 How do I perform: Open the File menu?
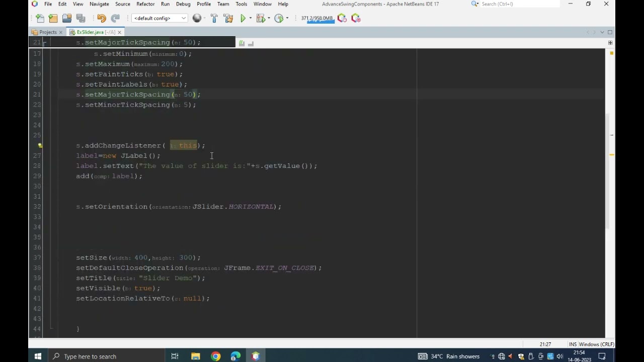[48, 4]
